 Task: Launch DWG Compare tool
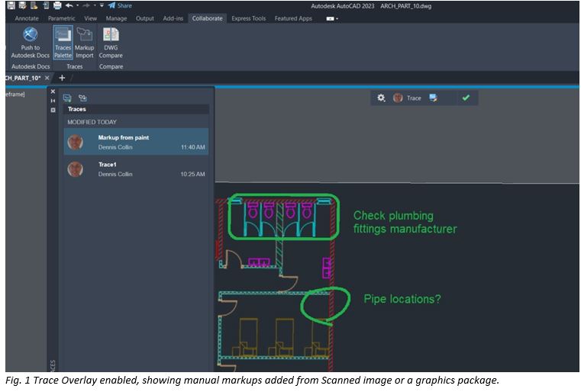click(111, 42)
